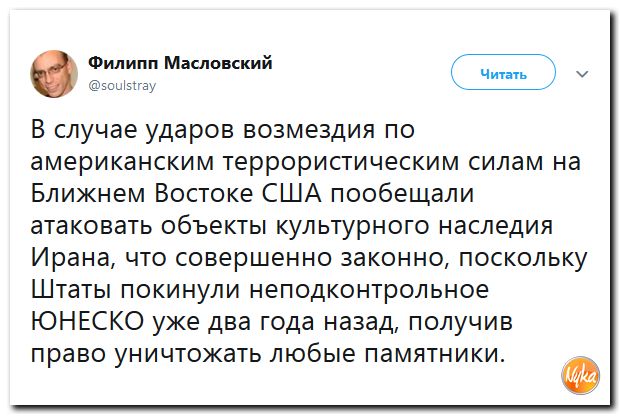Image resolution: width=621 pixels, height=416 pixels.
Task: Click the word террористическим in the tweet
Action: (345, 160)
